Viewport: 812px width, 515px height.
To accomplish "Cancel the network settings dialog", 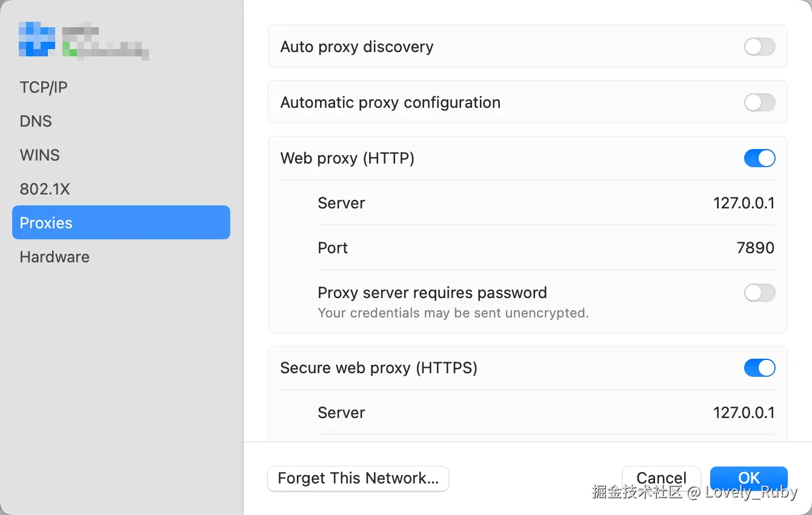I will [661, 477].
